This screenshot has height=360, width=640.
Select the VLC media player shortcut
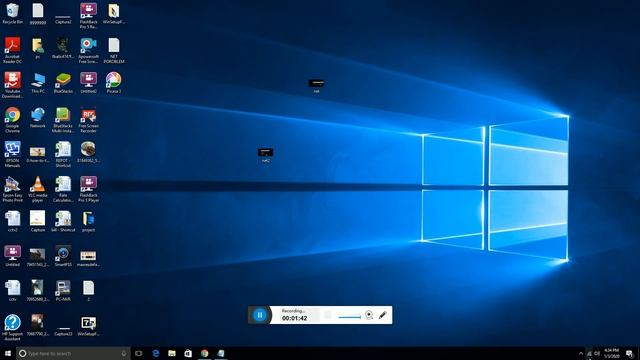coord(38,189)
